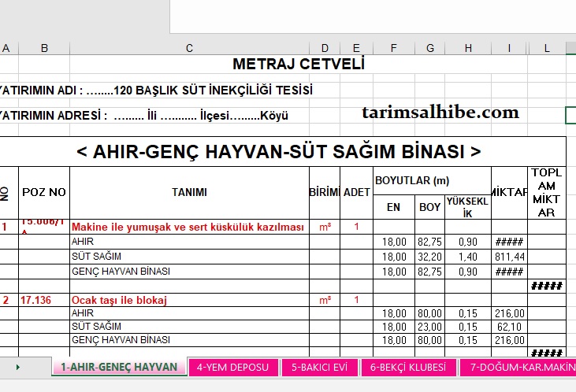Screen dimensions: 576x392
Task: Open the 5-BAKICI EVİ sheet tab
Action: coord(319,368)
